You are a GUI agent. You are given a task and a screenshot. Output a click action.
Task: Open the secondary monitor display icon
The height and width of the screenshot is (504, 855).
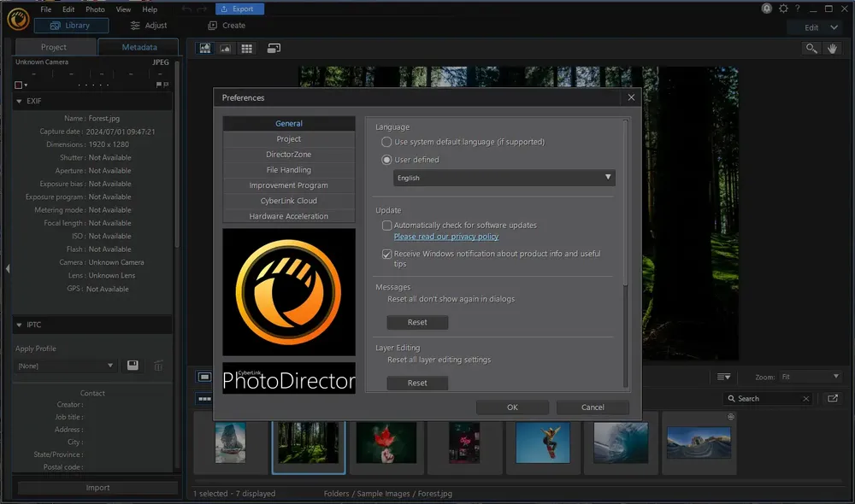[x=274, y=49]
